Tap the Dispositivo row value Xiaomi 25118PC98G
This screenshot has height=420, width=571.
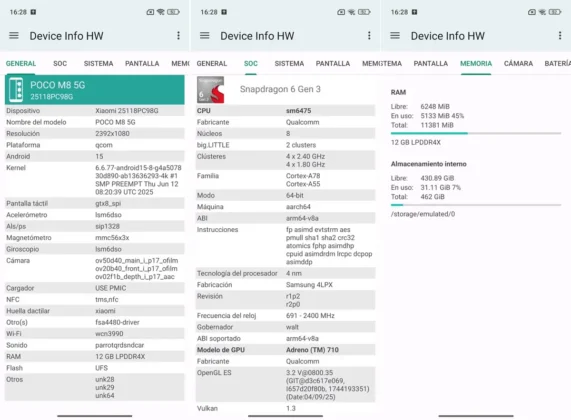coord(127,111)
